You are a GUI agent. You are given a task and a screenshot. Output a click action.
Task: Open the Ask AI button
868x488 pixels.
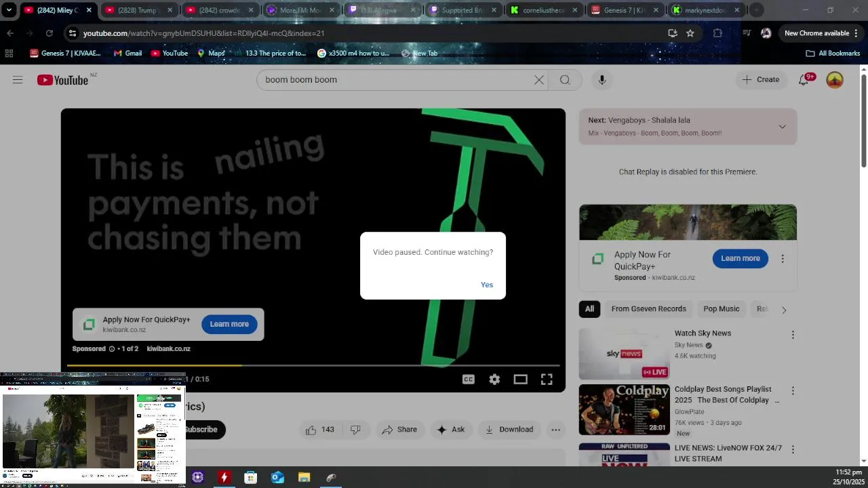[451, 430]
